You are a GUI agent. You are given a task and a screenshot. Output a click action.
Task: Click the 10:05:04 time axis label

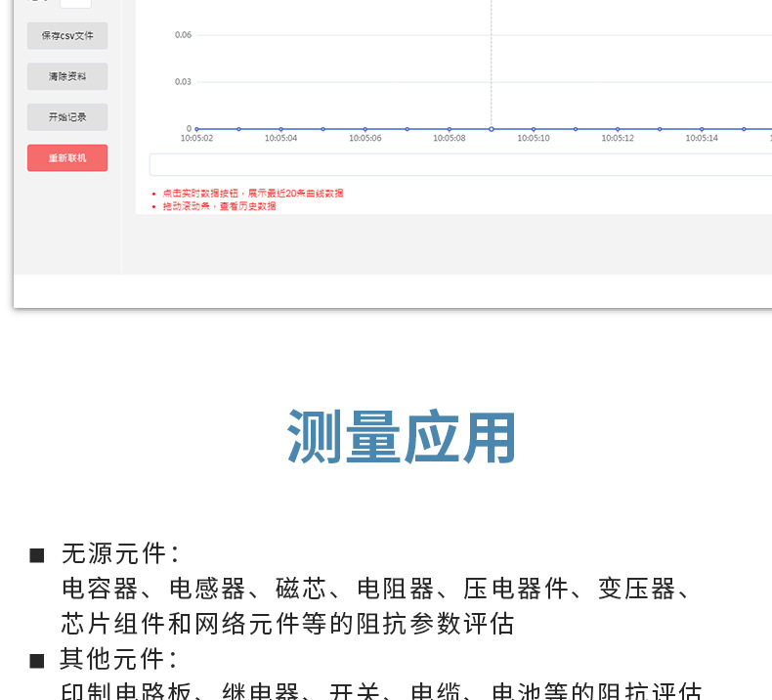click(281, 139)
